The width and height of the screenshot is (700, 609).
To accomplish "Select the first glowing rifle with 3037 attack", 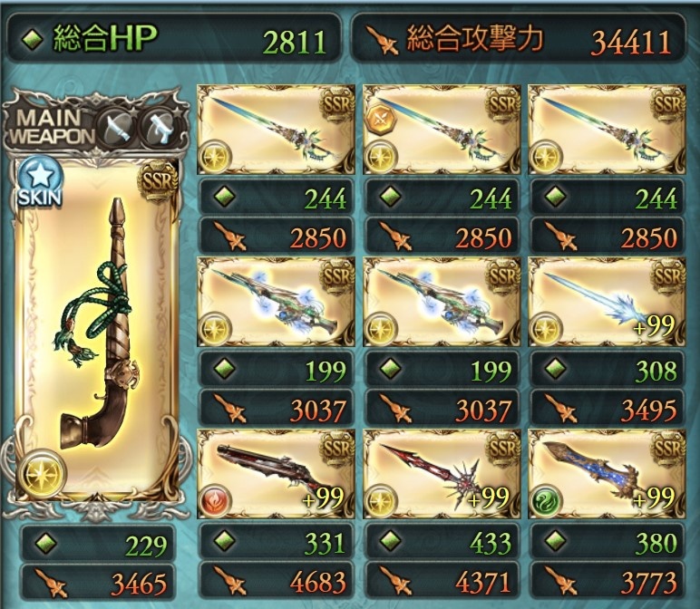I will 276,301.
